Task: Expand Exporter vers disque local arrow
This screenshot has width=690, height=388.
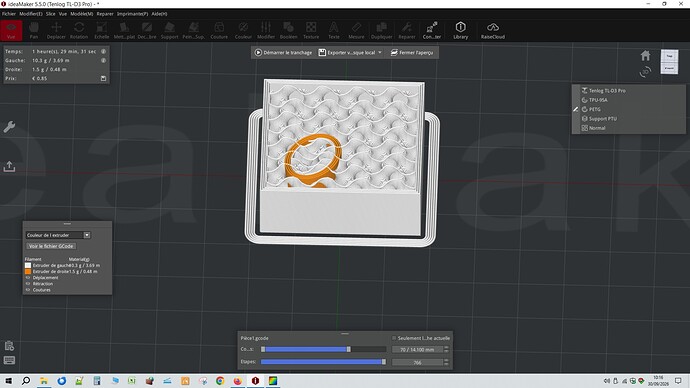Action: click(x=380, y=52)
